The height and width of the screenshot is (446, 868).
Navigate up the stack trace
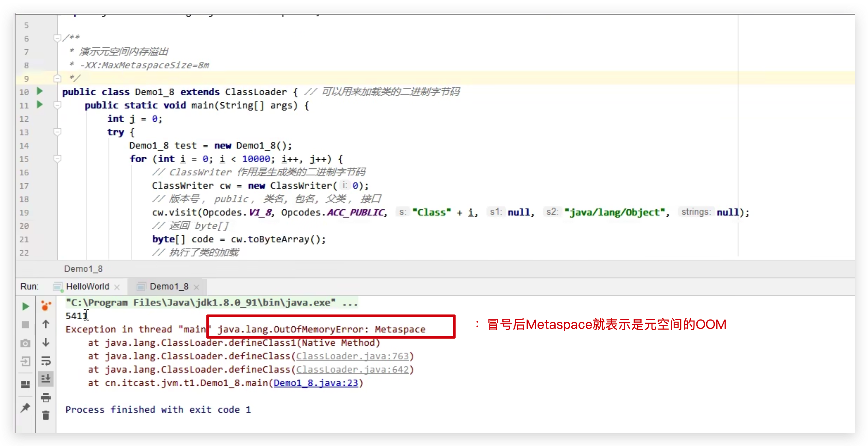click(x=46, y=325)
